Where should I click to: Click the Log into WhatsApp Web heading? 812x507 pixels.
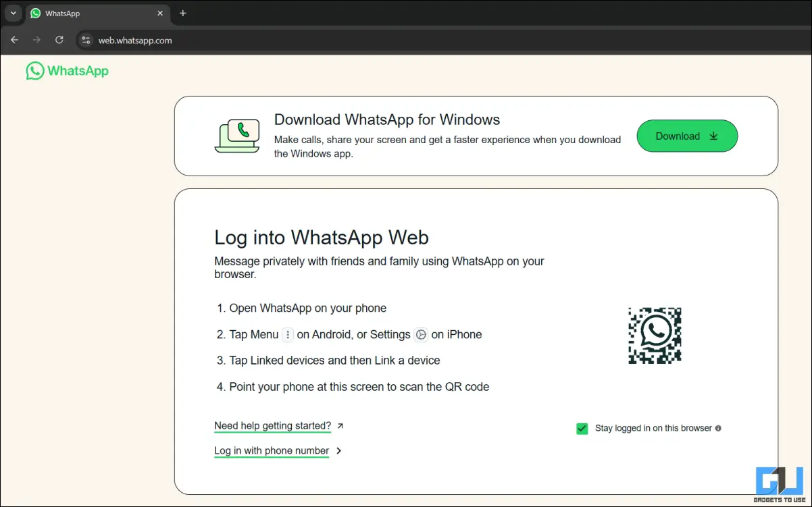click(x=322, y=238)
